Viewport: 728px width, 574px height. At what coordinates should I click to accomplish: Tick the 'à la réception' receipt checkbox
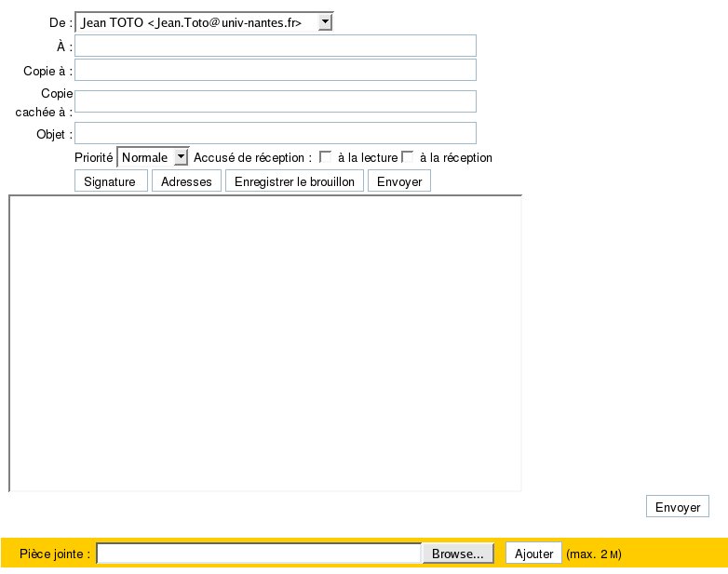tap(407, 158)
